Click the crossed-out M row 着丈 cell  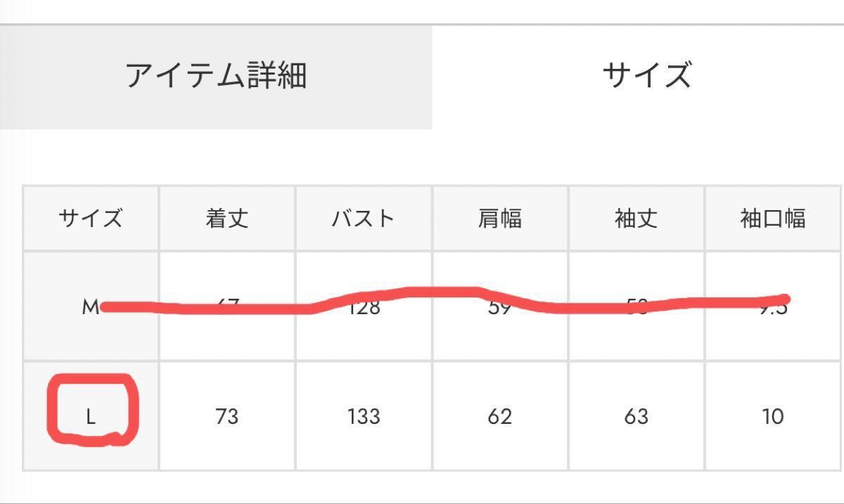tap(227, 306)
